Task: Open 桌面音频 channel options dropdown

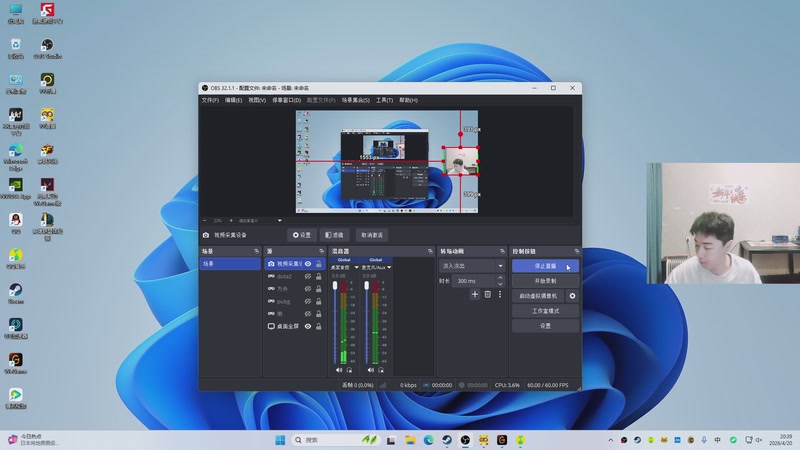Action: (357, 267)
